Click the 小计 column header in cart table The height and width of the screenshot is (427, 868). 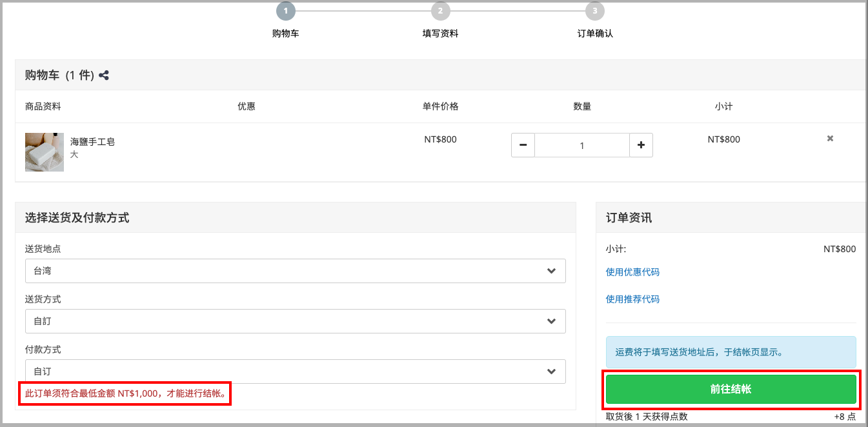tap(723, 106)
